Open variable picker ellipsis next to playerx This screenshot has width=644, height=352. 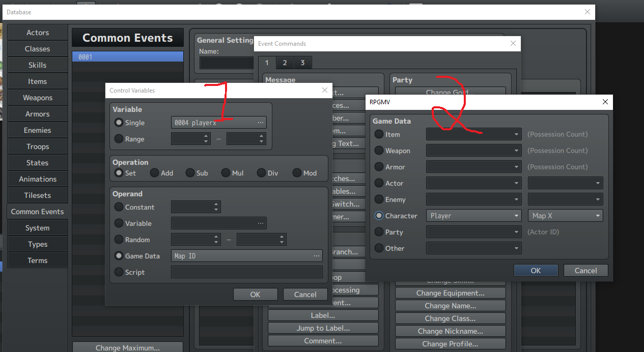point(261,123)
